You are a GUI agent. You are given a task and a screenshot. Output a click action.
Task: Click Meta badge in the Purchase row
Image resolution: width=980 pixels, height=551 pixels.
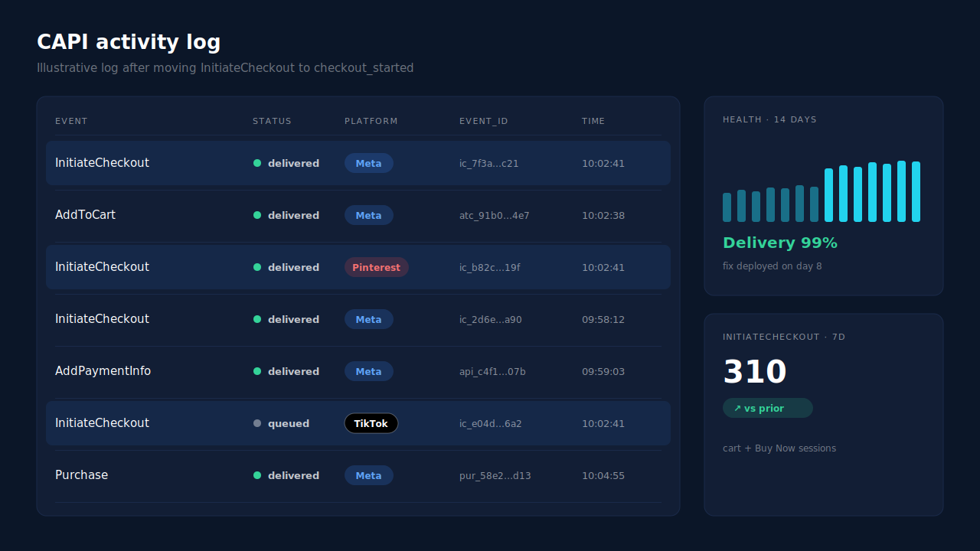coord(369,475)
